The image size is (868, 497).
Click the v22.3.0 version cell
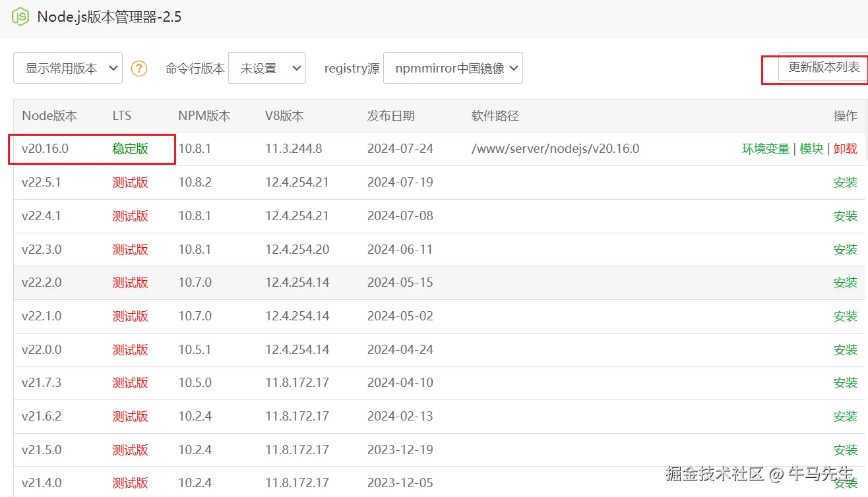[x=42, y=250]
